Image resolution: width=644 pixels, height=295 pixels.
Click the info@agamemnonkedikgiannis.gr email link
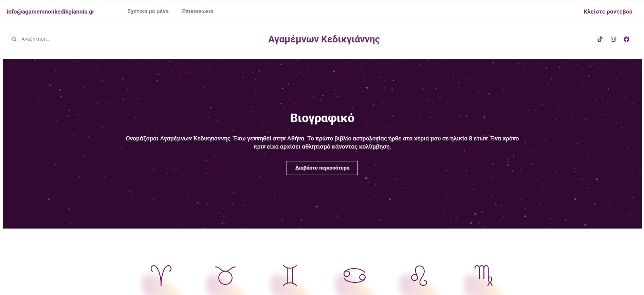[51, 12]
